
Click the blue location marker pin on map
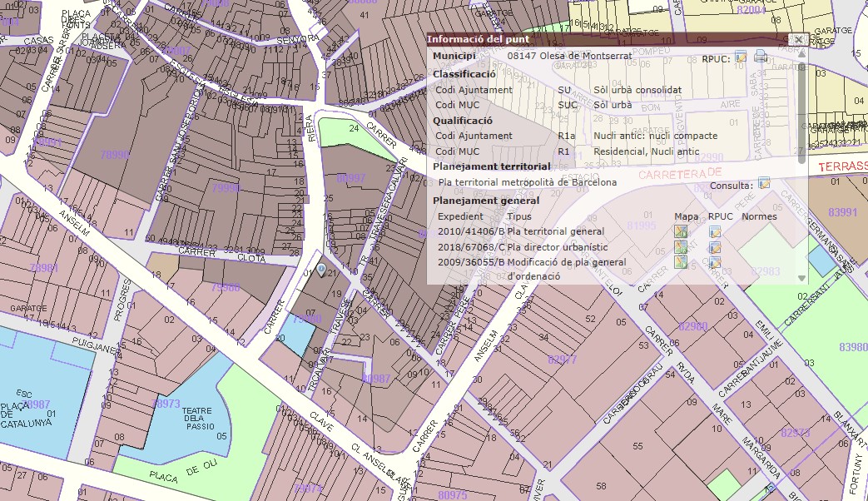[x=321, y=270]
